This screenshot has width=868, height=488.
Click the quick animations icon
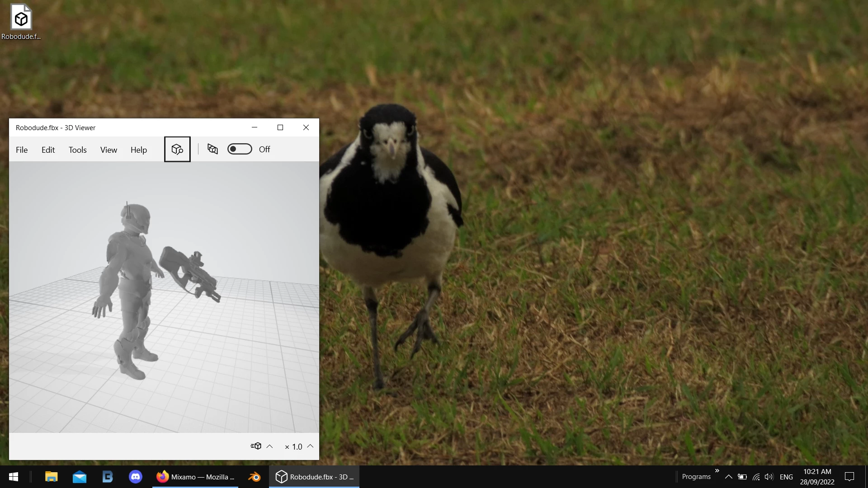coord(256,446)
